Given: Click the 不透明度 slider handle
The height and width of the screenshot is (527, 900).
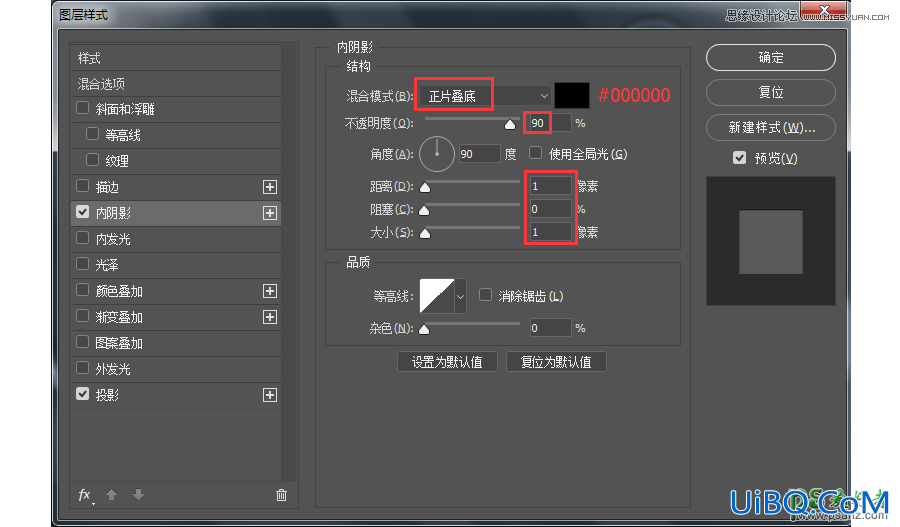Looking at the screenshot, I should [x=510, y=125].
